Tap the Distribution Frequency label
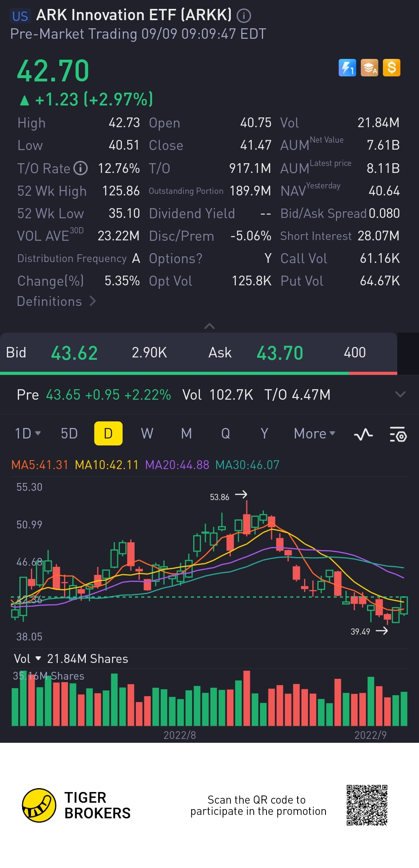Viewport: 419px width, 868px height. coord(72,258)
